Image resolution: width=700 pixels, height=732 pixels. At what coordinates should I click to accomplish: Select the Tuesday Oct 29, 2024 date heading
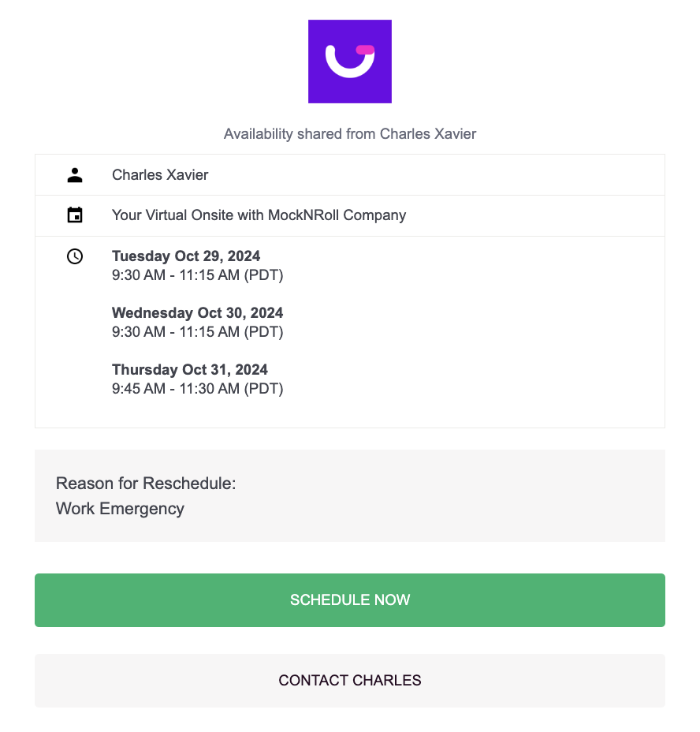coord(186,256)
